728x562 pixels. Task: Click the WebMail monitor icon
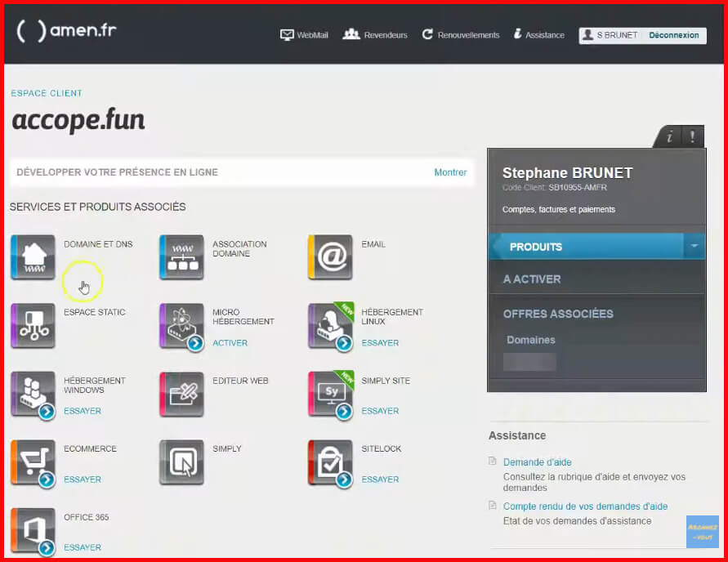(287, 35)
